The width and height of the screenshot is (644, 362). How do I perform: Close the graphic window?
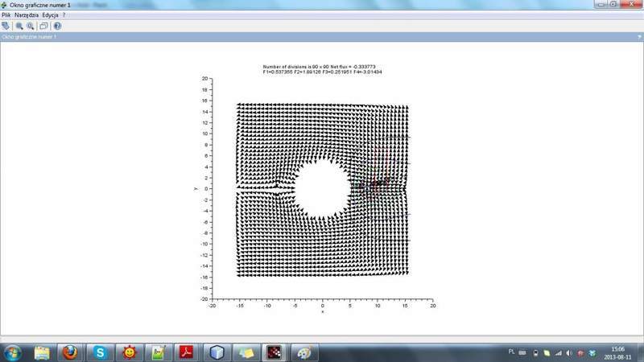coord(632,4)
